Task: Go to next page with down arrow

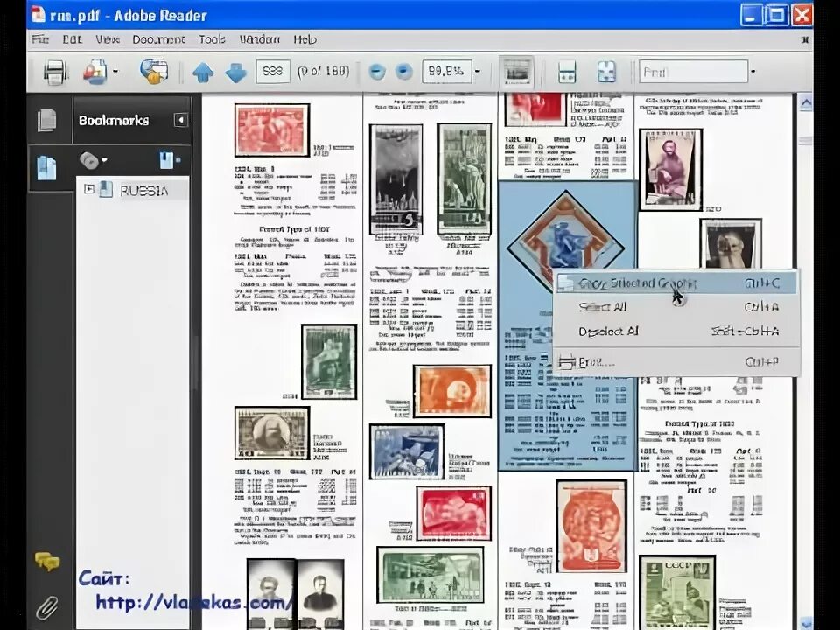Action: coord(235,72)
